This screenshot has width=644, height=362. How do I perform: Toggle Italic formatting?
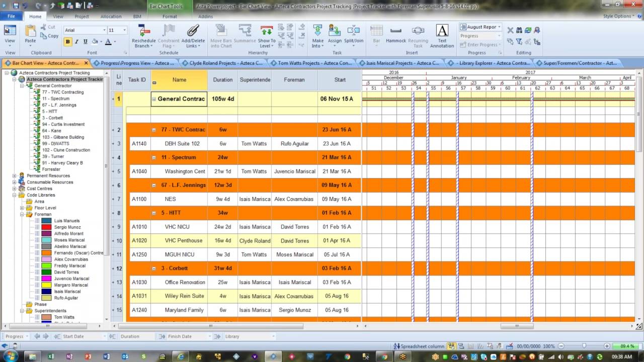[x=76, y=42]
